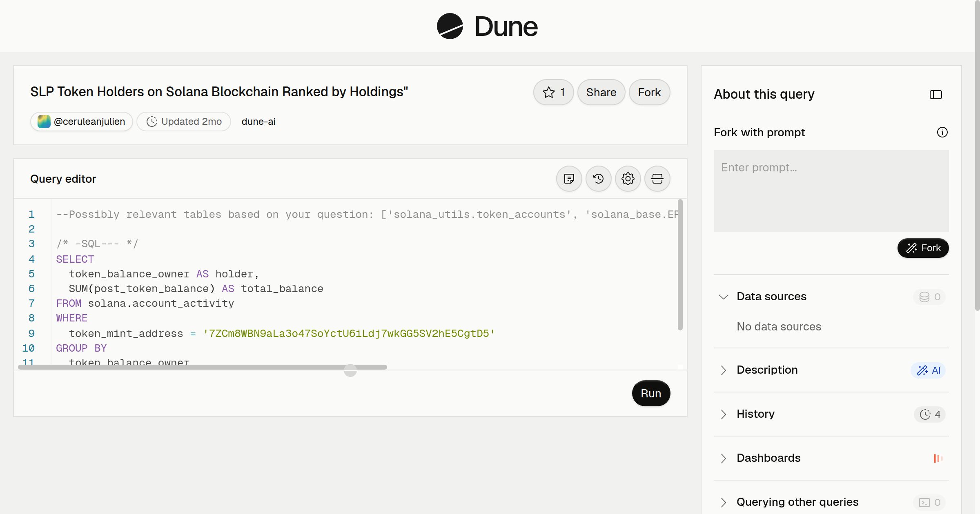
Task: Click the Querying other queries count badge
Action: coord(929,502)
